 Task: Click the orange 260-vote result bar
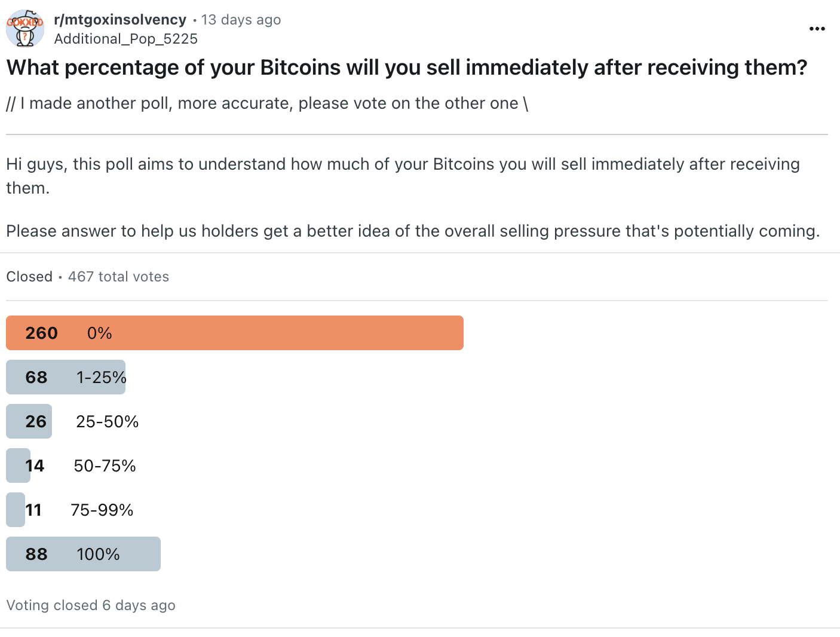click(234, 333)
